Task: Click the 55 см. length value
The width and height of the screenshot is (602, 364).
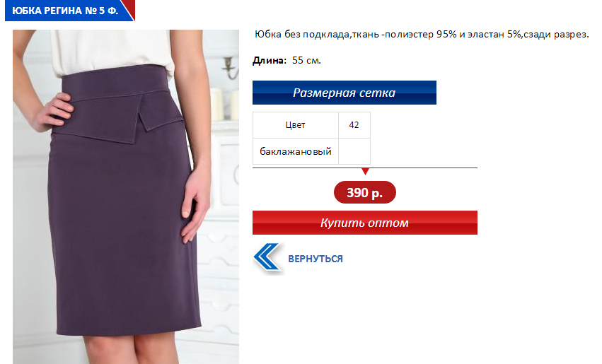Action: tap(306, 60)
